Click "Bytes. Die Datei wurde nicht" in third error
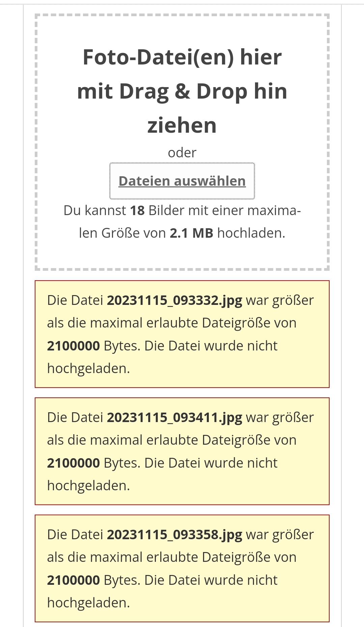Image resolution: width=364 pixels, height=627 pixels. tap(191, 580)
